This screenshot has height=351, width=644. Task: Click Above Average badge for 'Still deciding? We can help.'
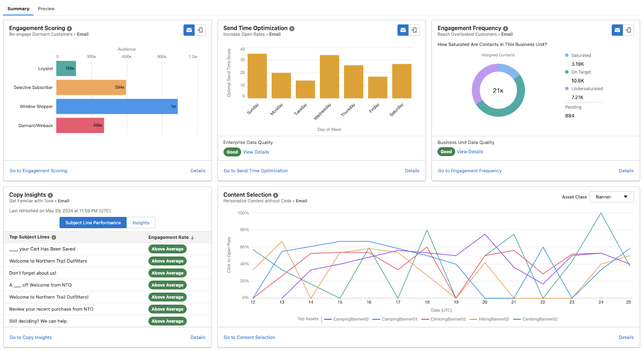pyautogui.click(x=167, y=321)
